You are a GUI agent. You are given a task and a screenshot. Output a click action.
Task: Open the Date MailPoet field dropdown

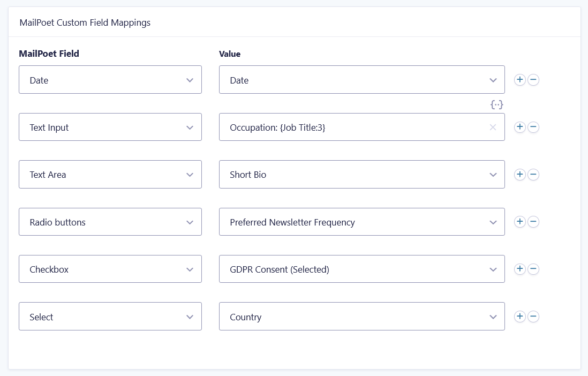pyautogui.click(x=110, y=80)
